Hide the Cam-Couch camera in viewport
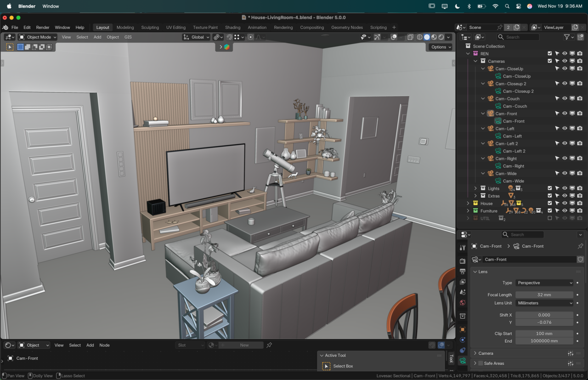Image resolution: width=588 pixels, height=380 pixels. pos(565,99)
